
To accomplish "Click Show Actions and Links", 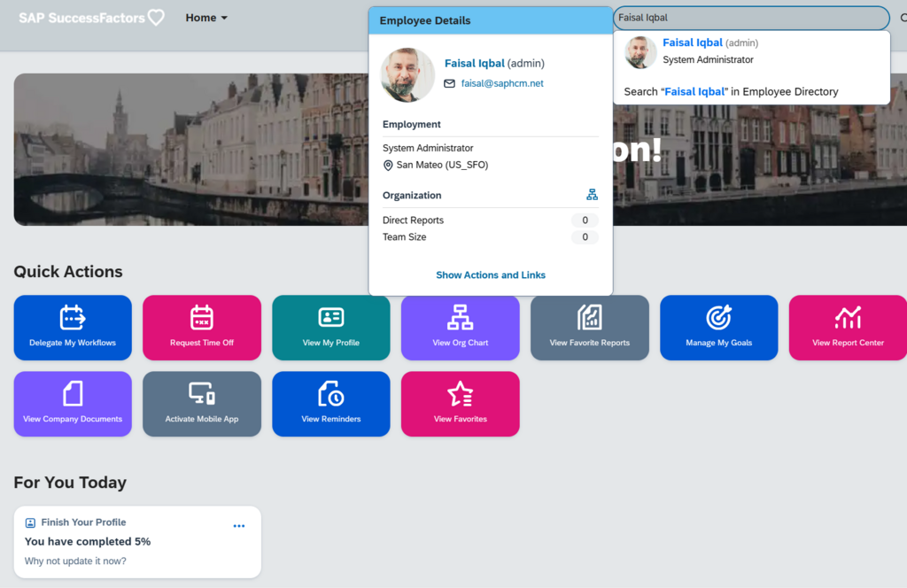I will tap(491, 275).
